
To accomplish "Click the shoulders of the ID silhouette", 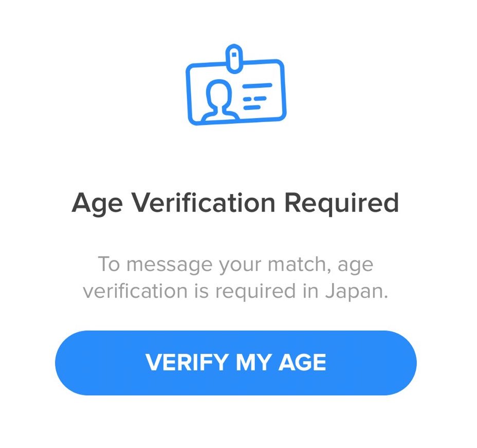I will pos(219,114).
